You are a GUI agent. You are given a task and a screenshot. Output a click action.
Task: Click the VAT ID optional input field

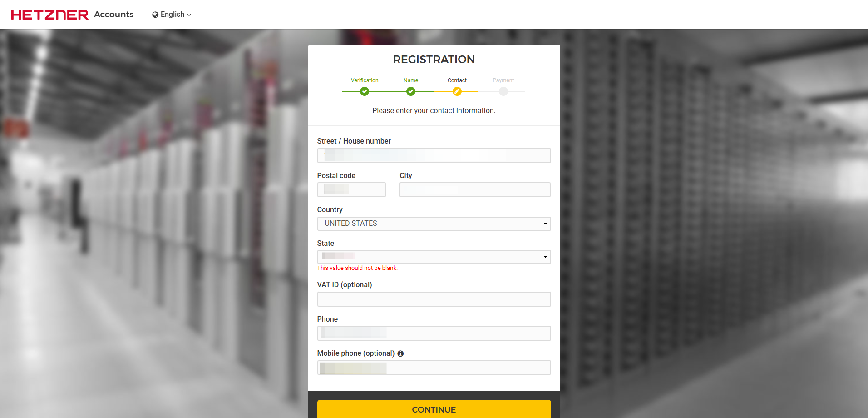tap(434, 299)
